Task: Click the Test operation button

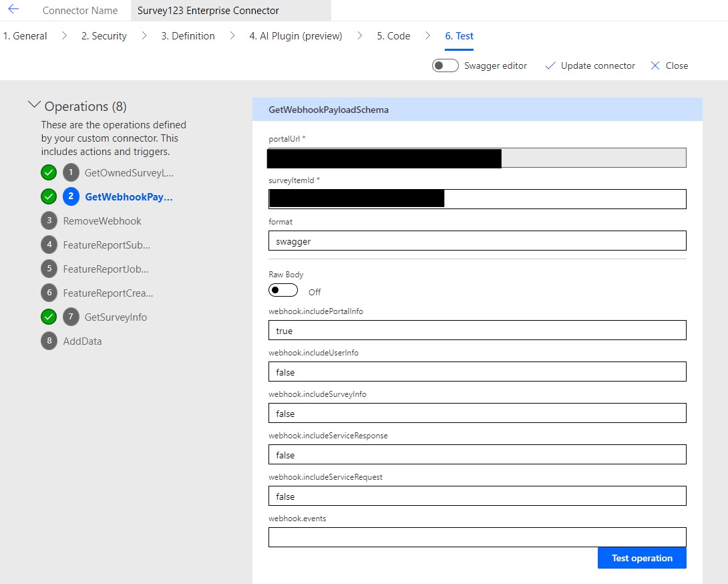Action: pos(641,558)
